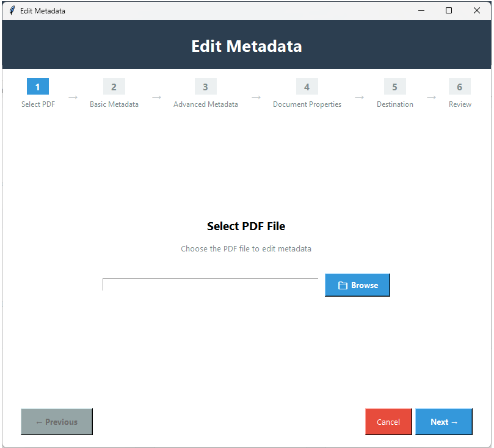Select the Select PDF step label

pyautogui.click(x=38, y=104)
